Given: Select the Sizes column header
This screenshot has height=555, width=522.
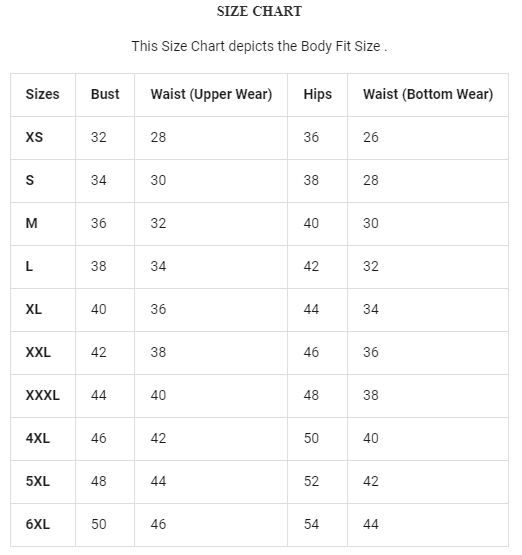Looking at the screenshot, I should point(42,94).
